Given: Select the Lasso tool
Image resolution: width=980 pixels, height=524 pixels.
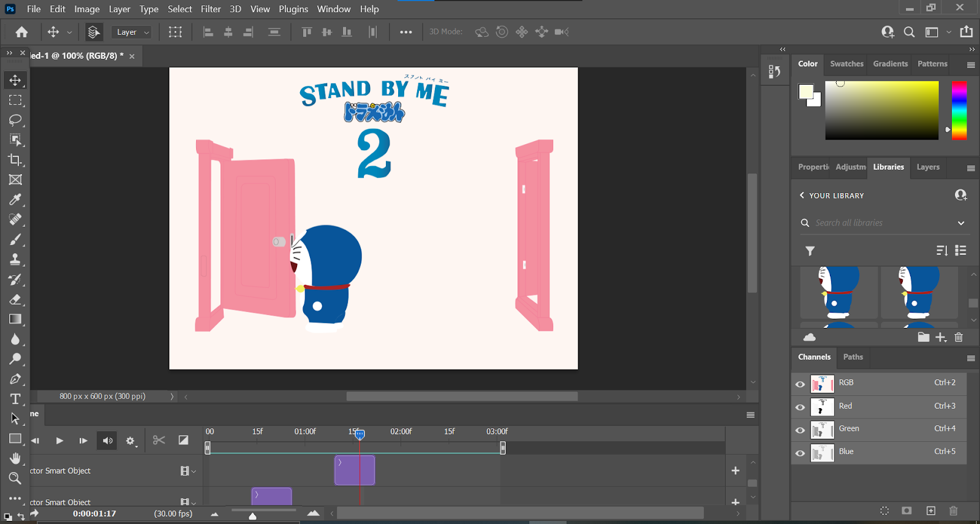Looking at the screenshot, I should [x=15, y=120].
